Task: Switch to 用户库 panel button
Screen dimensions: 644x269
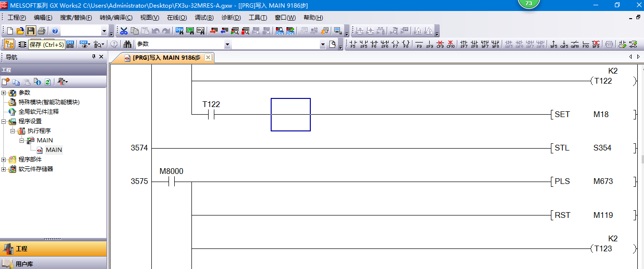Action: click(24, 264)
